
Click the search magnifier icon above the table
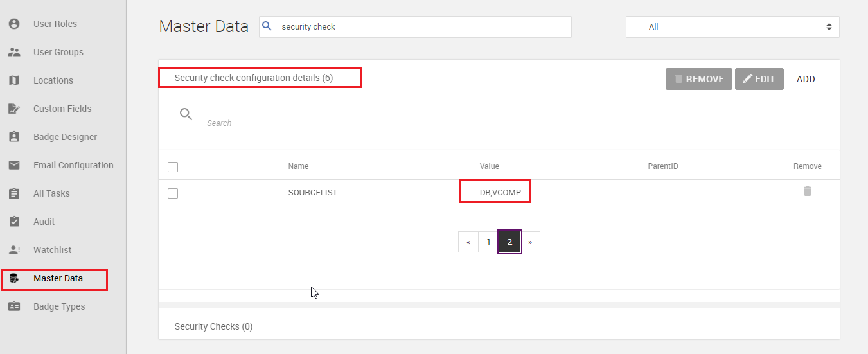(x=186, y=115)
